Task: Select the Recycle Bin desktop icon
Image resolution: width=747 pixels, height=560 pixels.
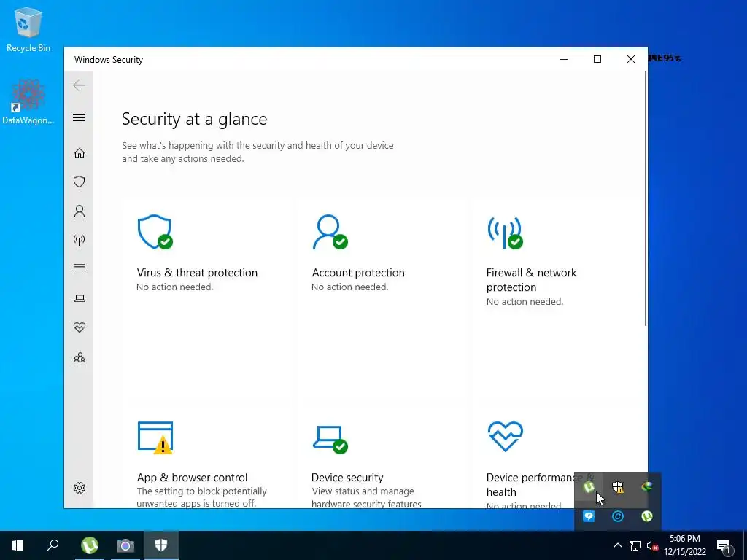Action: [x=28, y=29]
